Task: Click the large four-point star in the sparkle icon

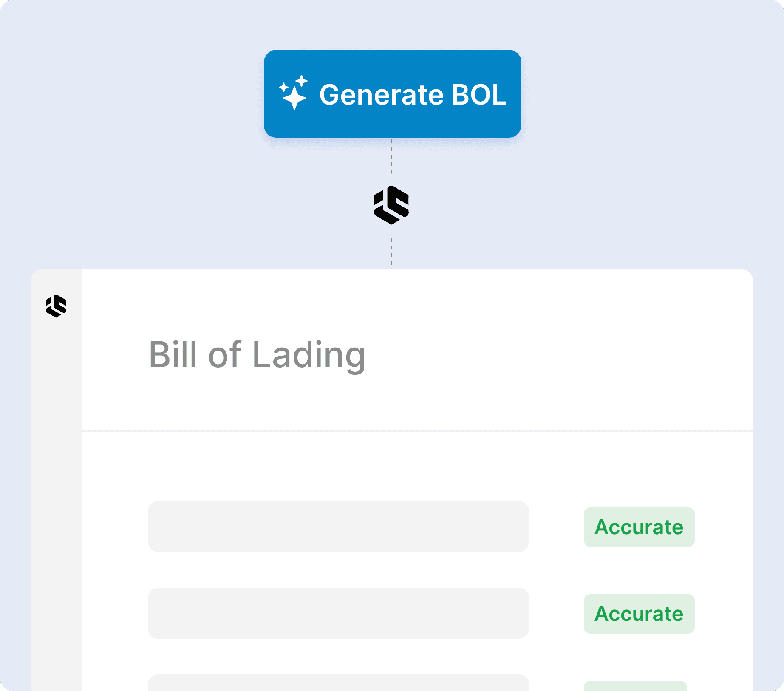Action: [294, 98]
